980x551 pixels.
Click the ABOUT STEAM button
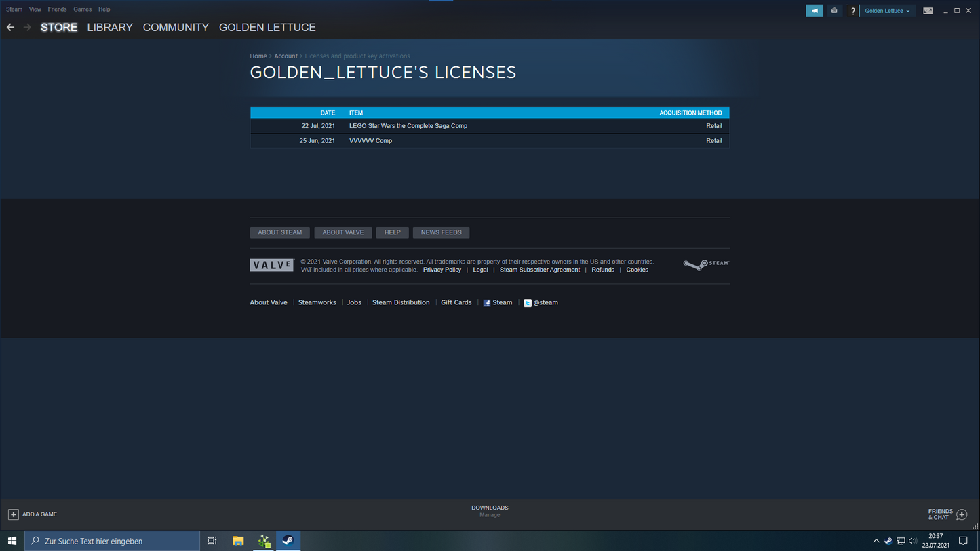[279, 232]
